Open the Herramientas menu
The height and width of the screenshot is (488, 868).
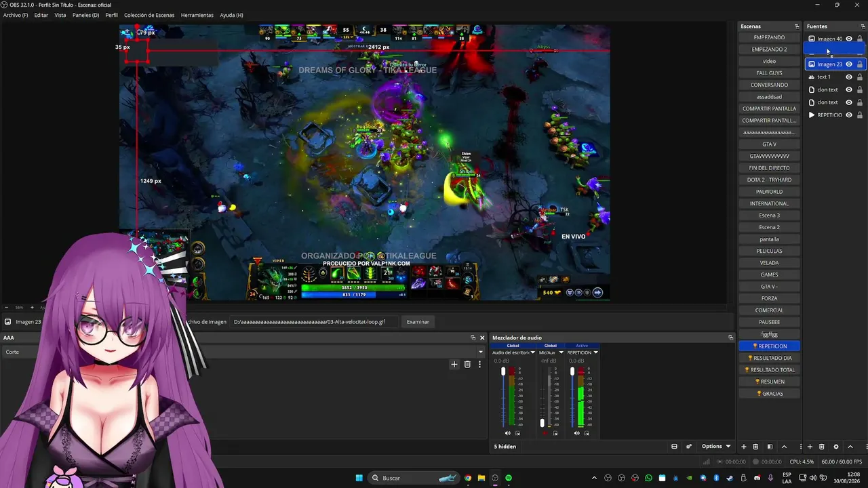(x=197, y=15)
